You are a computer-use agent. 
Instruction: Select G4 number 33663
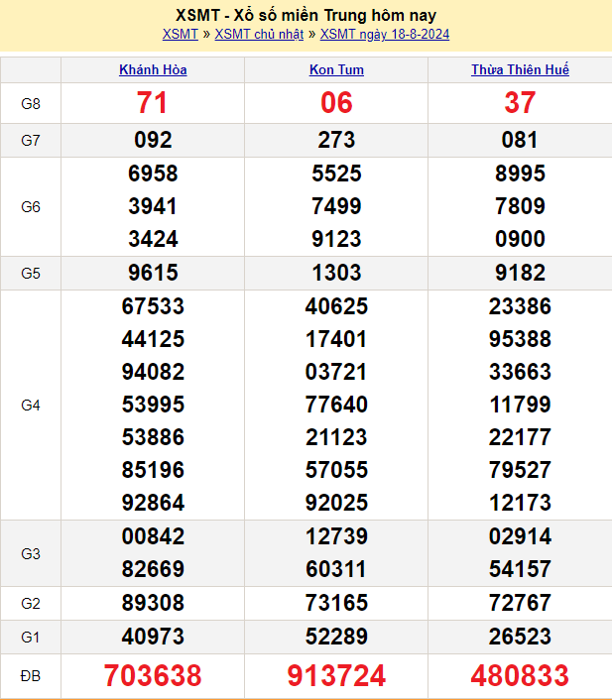point(520,372)
